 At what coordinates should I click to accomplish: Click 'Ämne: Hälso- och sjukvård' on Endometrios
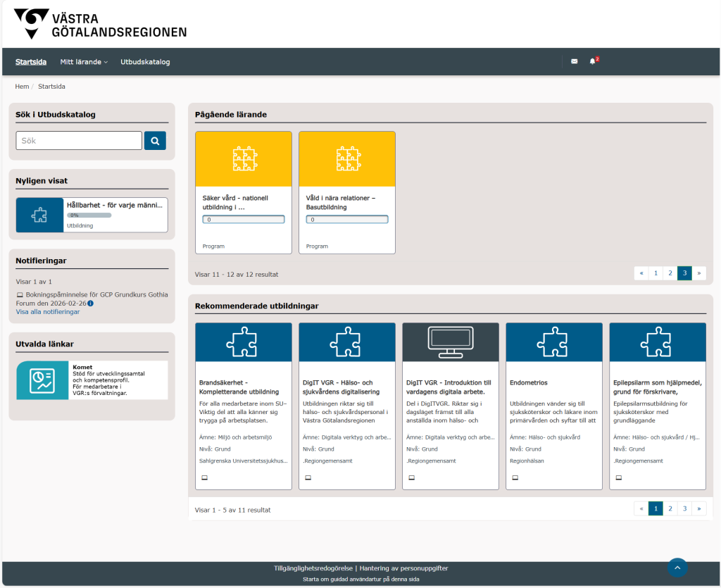tap(545, 437)
